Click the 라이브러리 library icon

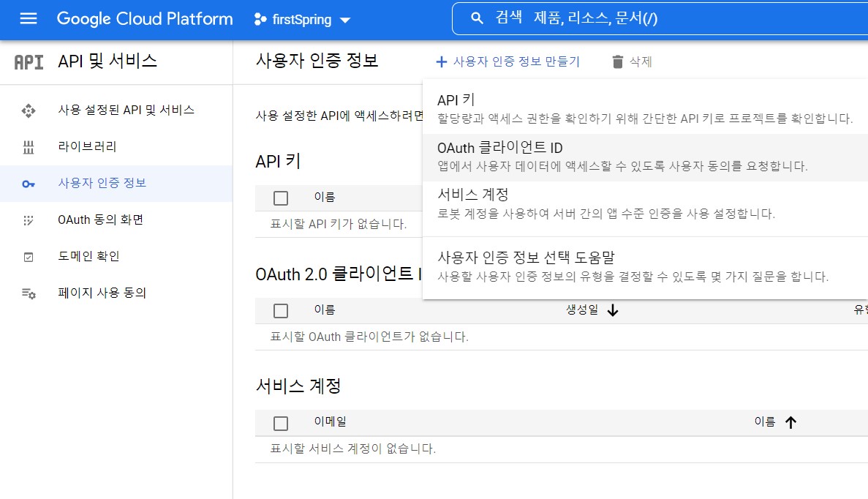29,147
